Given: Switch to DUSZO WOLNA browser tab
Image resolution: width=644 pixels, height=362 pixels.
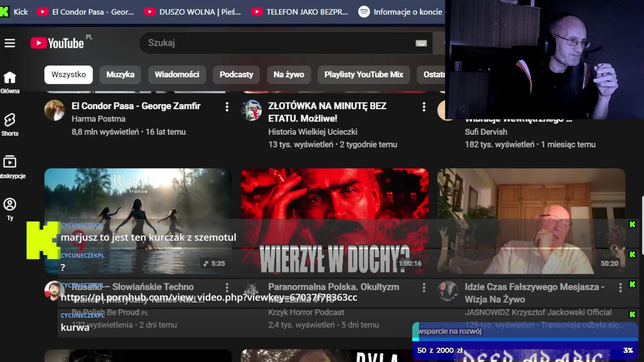Looking at the screenshot, I should [x=193, y=12].
